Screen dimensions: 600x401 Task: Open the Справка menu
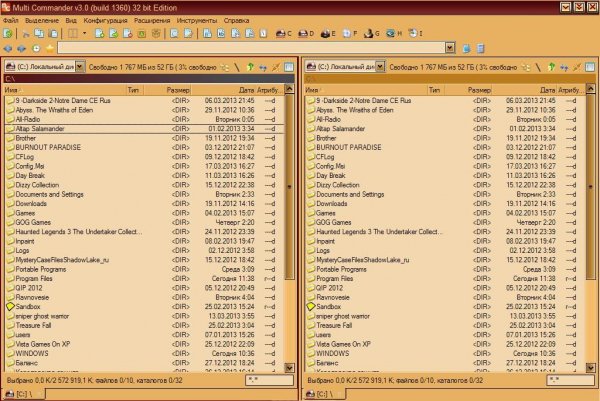point(236,21)
